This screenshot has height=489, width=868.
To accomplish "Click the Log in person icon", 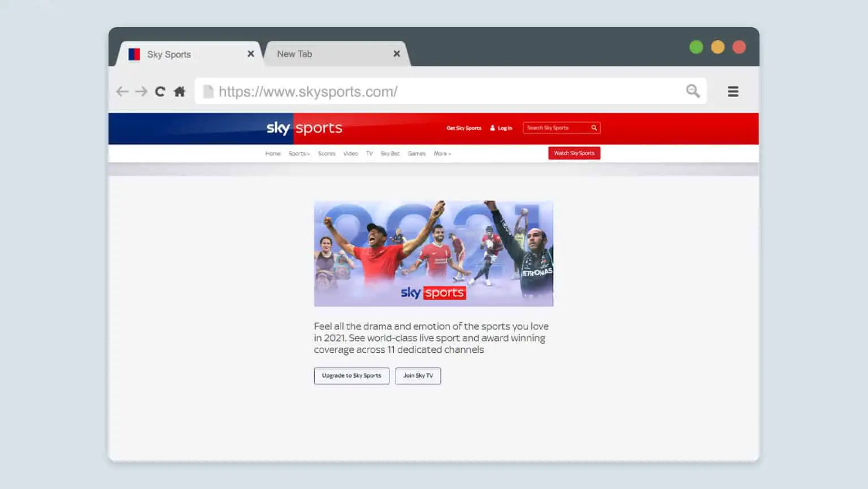I will coord(494,128).
